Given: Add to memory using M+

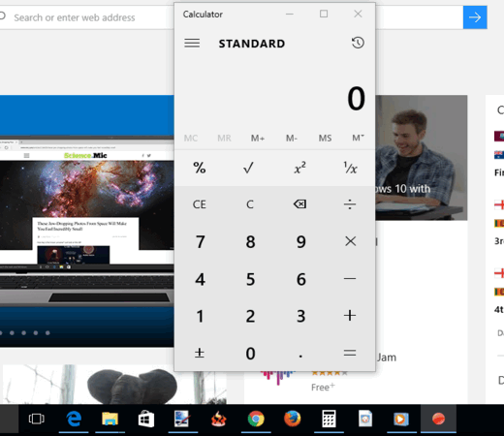Looking at the screenshot, I should click(258, 138).
